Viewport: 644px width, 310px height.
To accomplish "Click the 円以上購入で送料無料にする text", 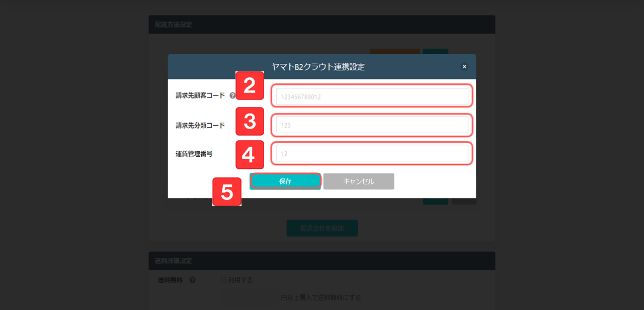I will pyautogui.click(x=321, y=297).
